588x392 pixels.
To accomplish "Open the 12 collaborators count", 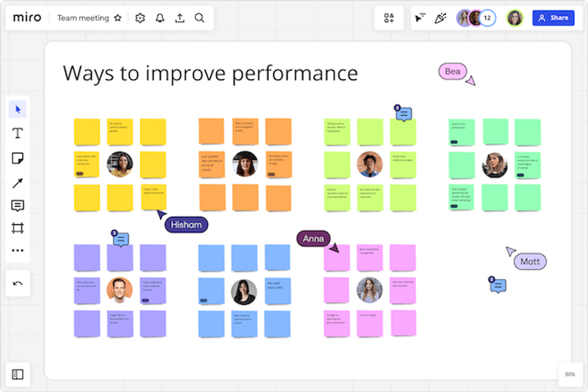I will click(x=487, y=18).
